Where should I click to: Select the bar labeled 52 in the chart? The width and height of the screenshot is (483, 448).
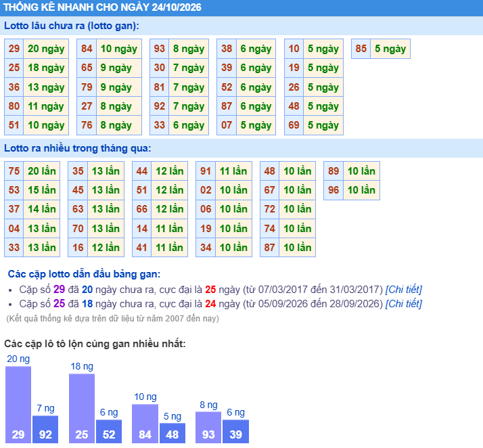click(109, 431)
